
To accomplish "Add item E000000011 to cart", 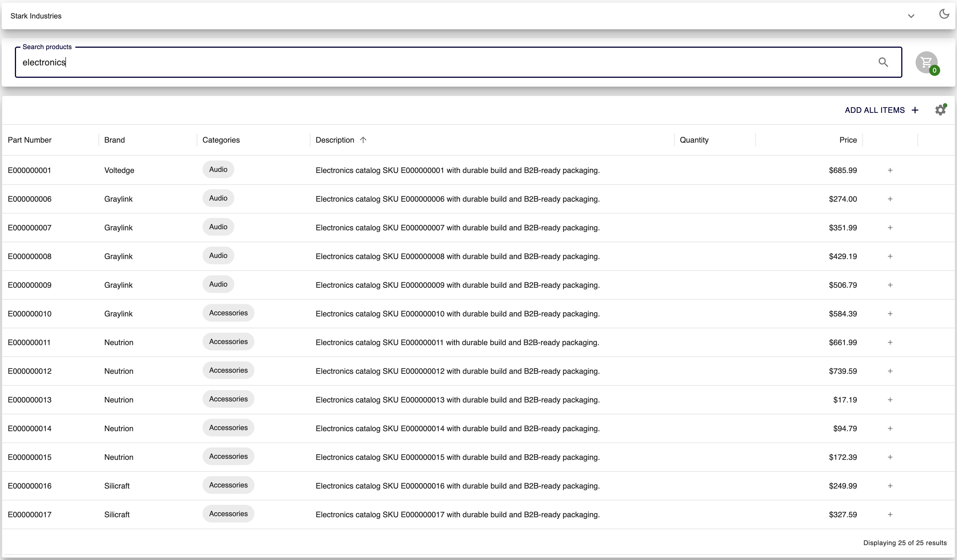I will (890, 342).
